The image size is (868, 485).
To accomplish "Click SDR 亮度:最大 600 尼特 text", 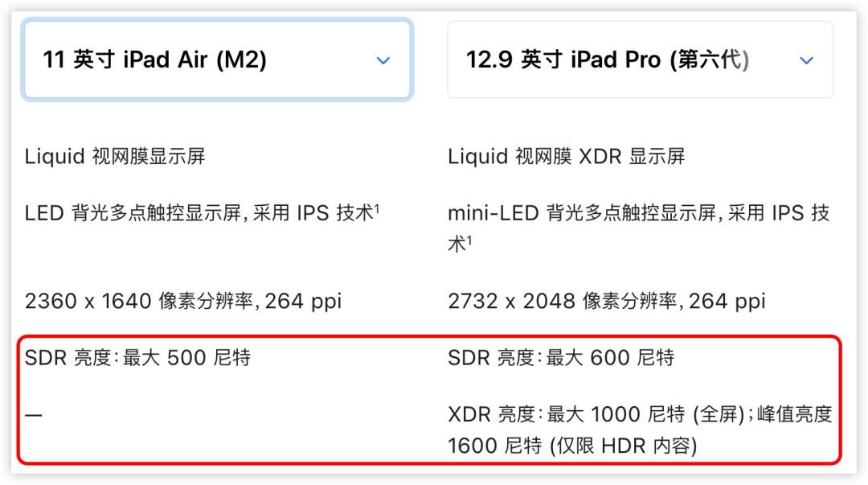I will [x=560, y=358].
